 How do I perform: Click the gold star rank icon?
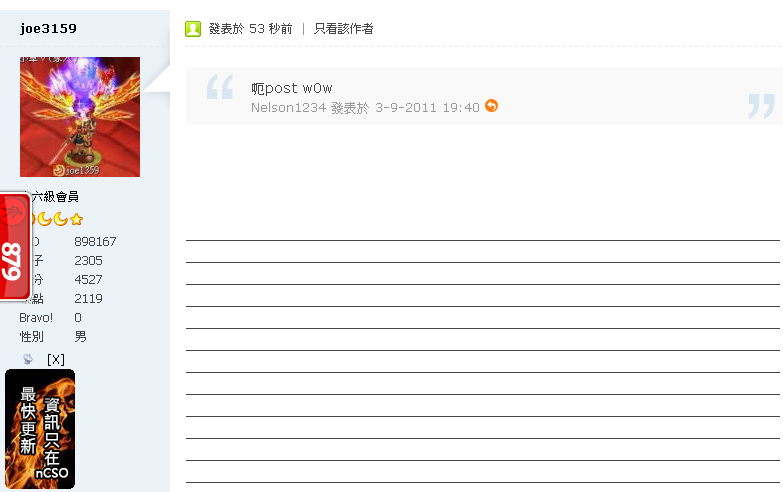point(76,219)
